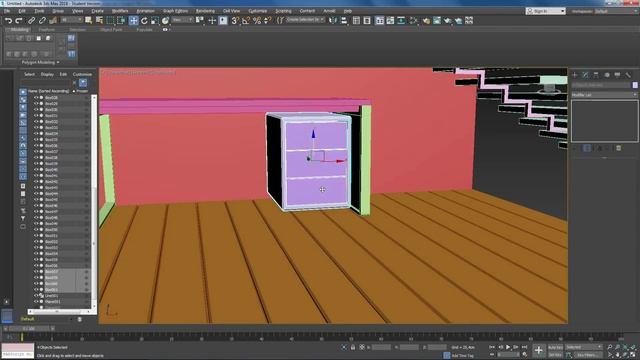Sort by the Name (Sorted Ascending) column header

pyautogui.click(x=48, y=91)
